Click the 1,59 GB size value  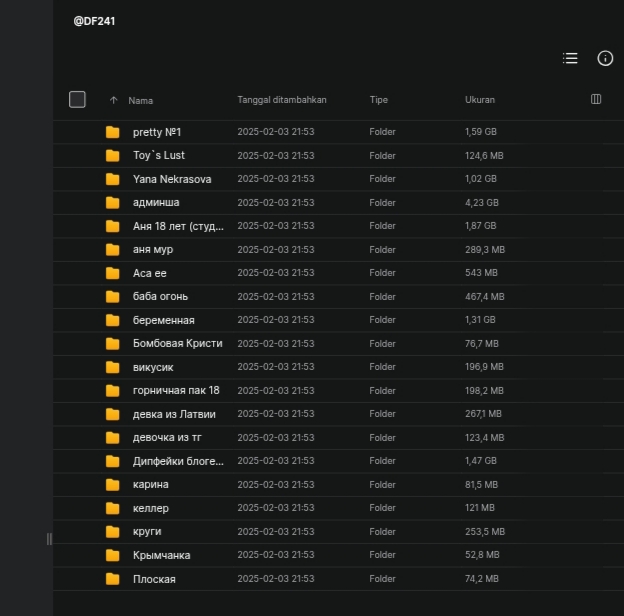481,132
